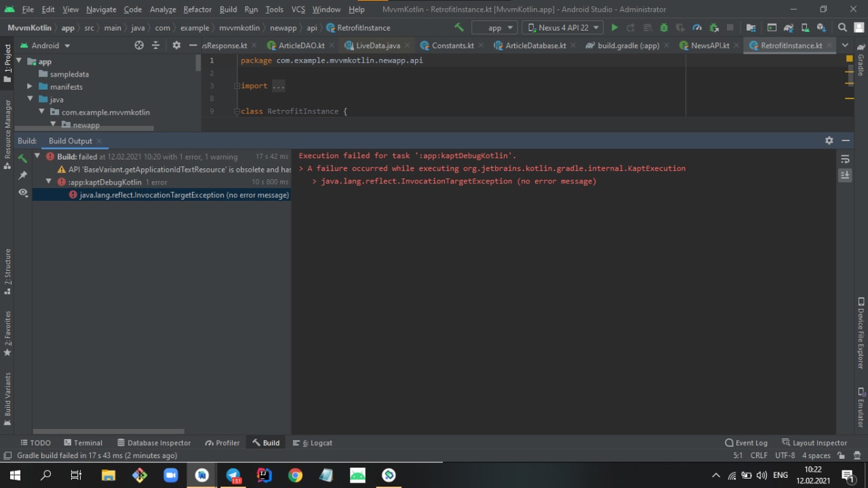Viewport: 868px width, 488px height.
Task: Open Windows Start menu
Action: (15, 475)
